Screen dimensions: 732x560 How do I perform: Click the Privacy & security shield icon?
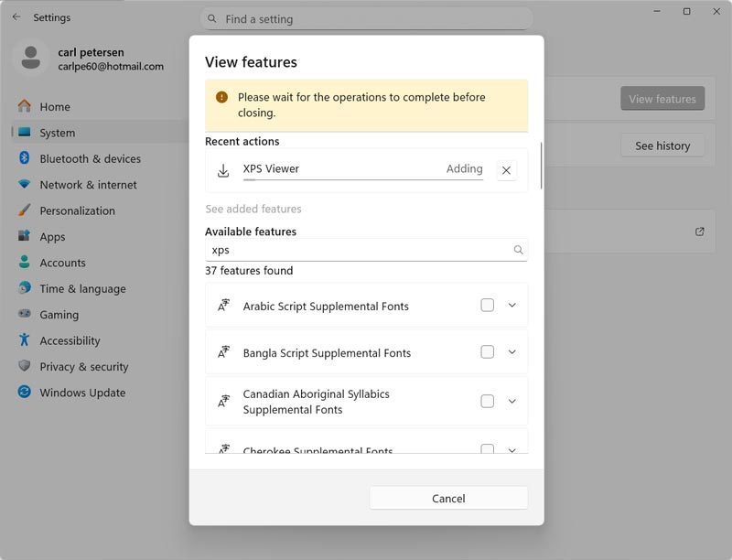[x=25, y=366]
